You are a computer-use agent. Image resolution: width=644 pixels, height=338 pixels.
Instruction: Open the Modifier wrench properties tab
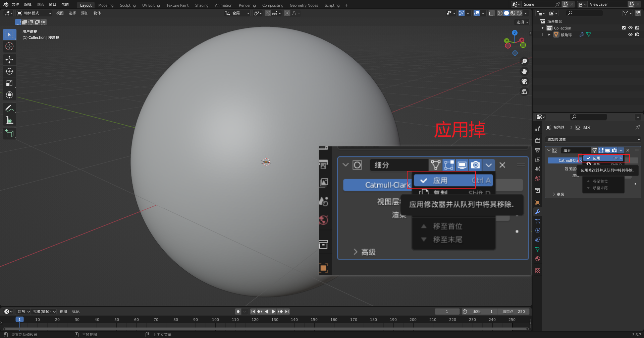pos(538,212)
